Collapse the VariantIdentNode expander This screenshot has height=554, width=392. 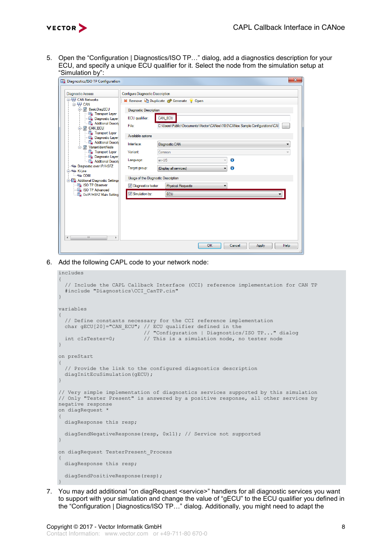pos(79,147)
